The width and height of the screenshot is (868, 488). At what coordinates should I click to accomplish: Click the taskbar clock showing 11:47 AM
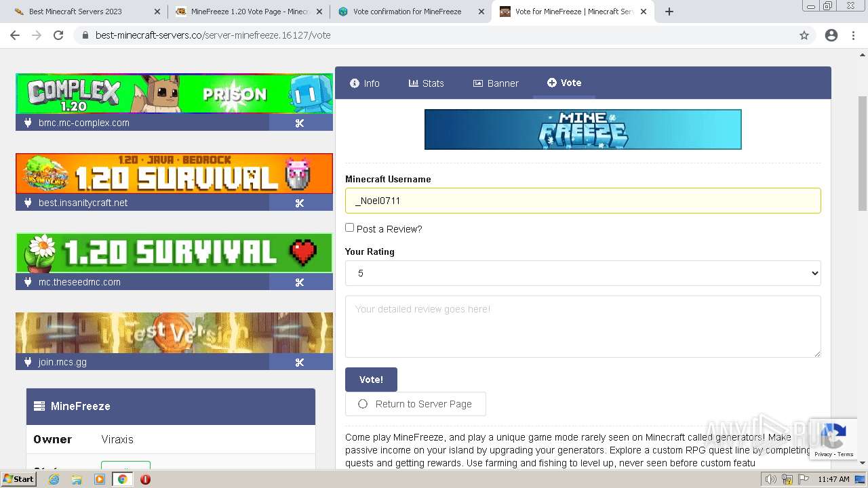click(833, 479)
